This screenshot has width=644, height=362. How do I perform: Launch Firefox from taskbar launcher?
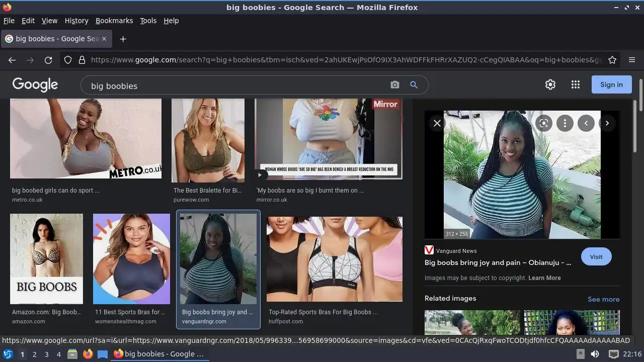point(88,354)
